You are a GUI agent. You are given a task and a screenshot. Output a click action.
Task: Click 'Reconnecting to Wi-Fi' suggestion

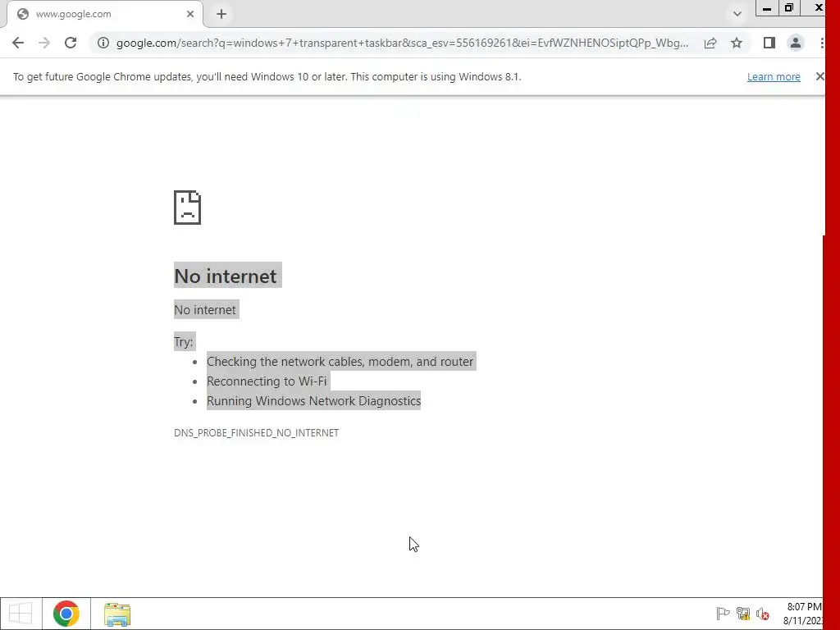pos(267,381)
